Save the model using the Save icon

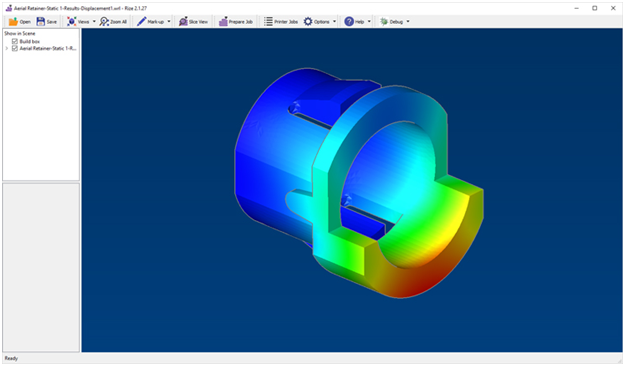tap(41, 22)
